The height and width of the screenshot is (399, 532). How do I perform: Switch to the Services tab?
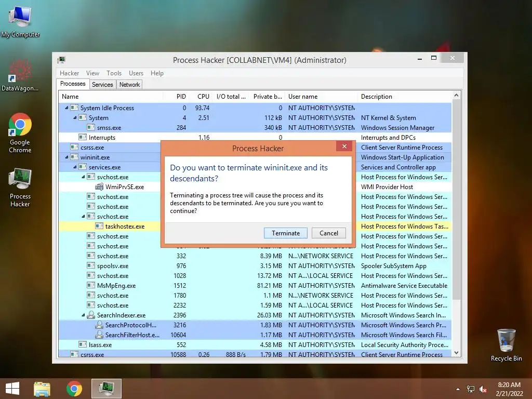coord(102,85)
